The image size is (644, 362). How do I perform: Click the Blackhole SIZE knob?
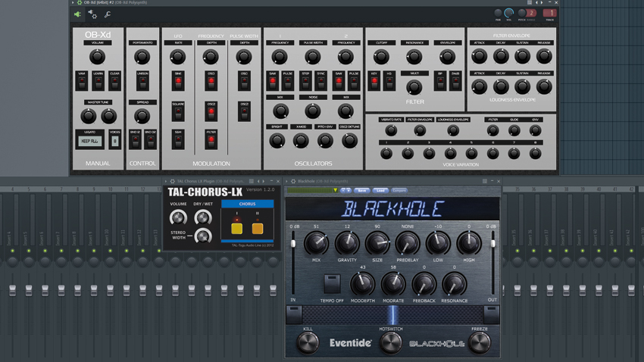(377, 244)
